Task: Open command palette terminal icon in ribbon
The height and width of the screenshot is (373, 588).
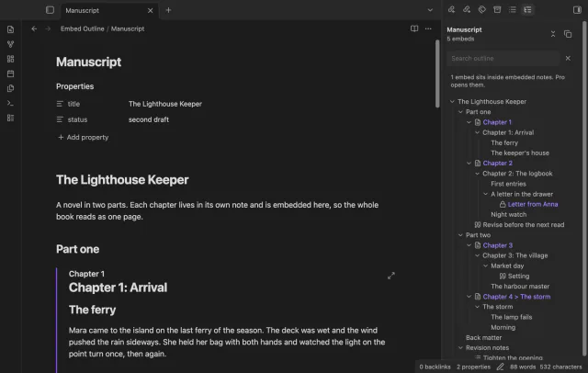Action: pyautogui.click(x=10, y=103)
